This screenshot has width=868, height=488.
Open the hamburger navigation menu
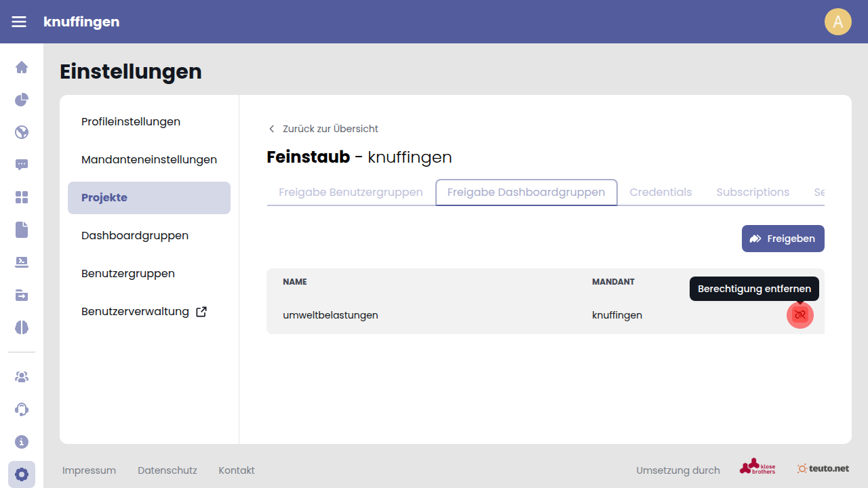pyautogui.click(x=19, y=22)
